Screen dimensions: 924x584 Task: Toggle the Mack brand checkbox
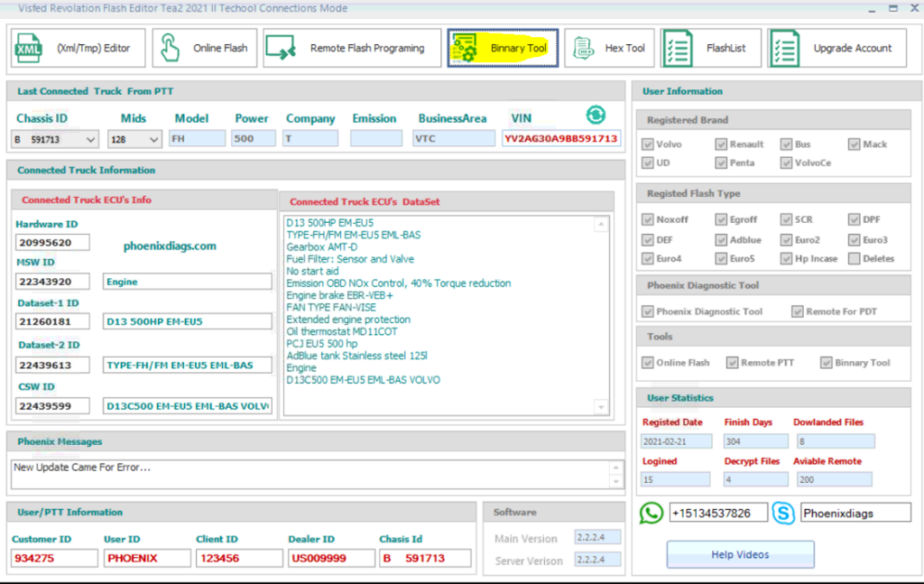(855, 144)
